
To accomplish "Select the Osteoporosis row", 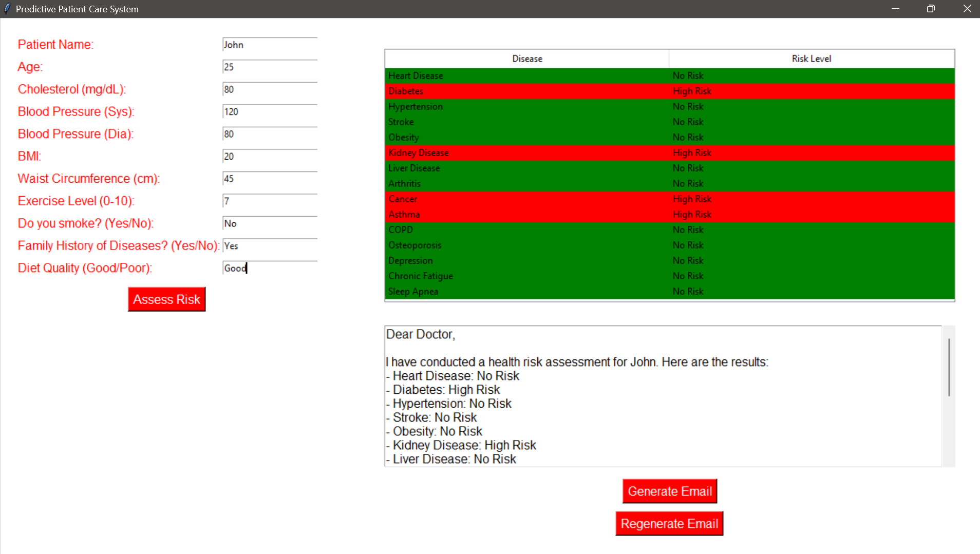I will (670, 245).
